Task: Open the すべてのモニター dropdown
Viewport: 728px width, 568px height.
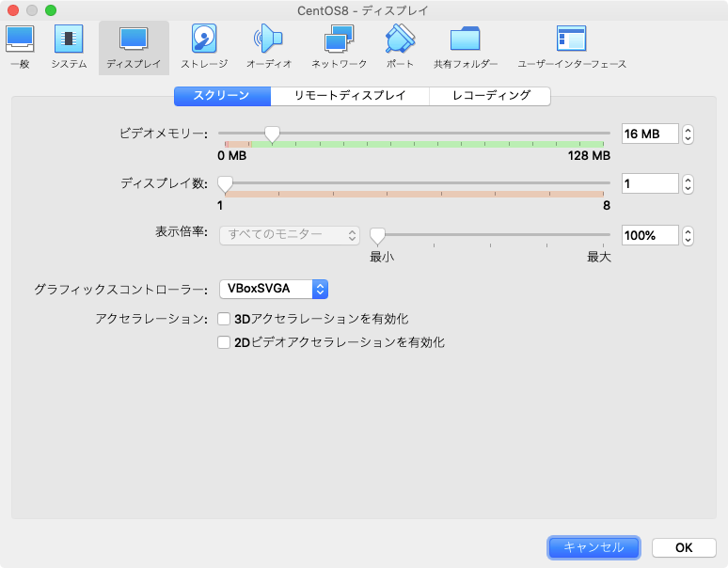Action: [x=290, y=235]
